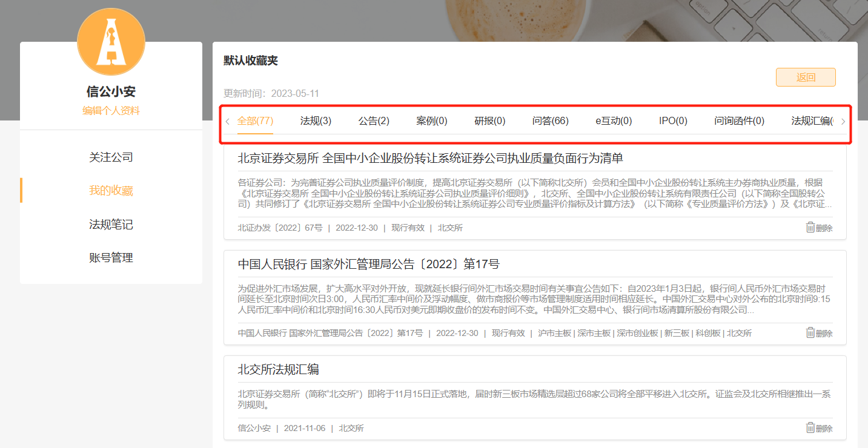Open the 研报(0) tab
The width and height of the screenshot is (868, 448).
(x=490, y=120)
